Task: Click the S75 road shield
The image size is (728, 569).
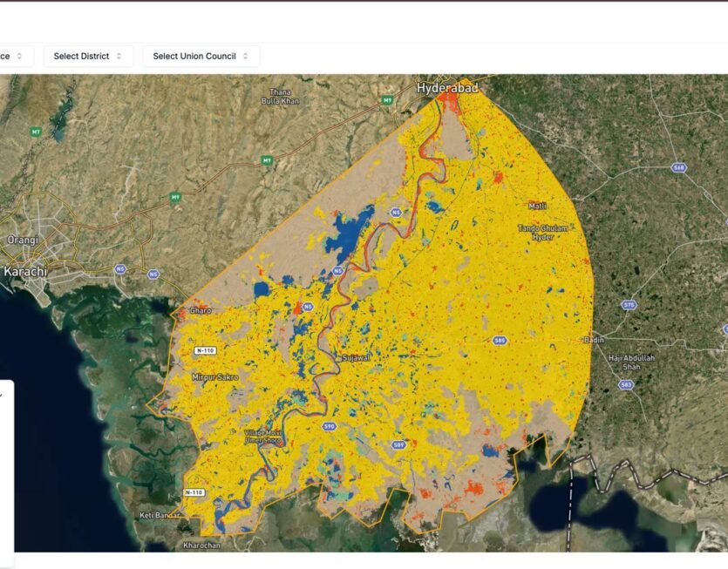Action: (629, 304)
